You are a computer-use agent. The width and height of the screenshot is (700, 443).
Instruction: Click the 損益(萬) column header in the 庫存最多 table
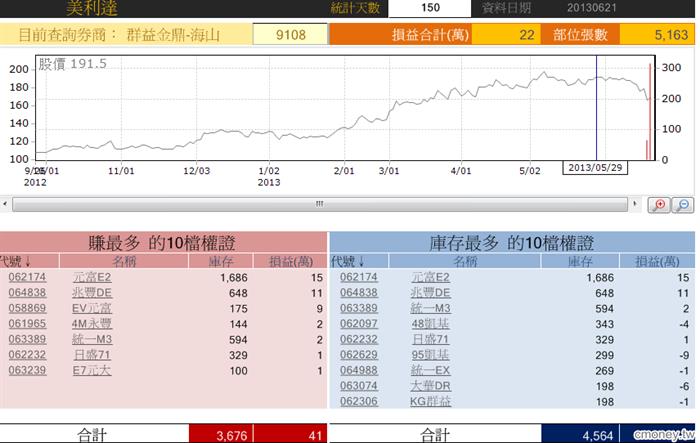[x=657, y=261]
